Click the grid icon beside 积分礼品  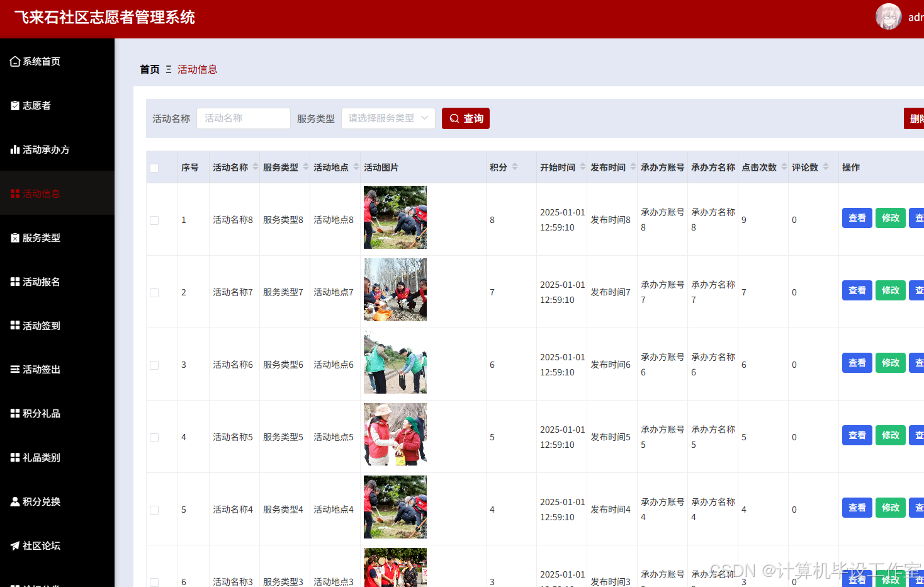click(x=15, y=414)
